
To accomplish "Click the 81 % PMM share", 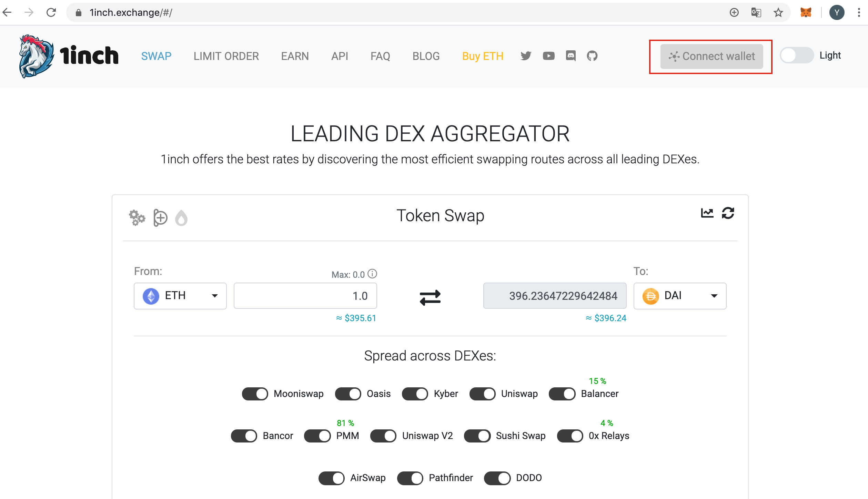I will click(x=346, y=423).
